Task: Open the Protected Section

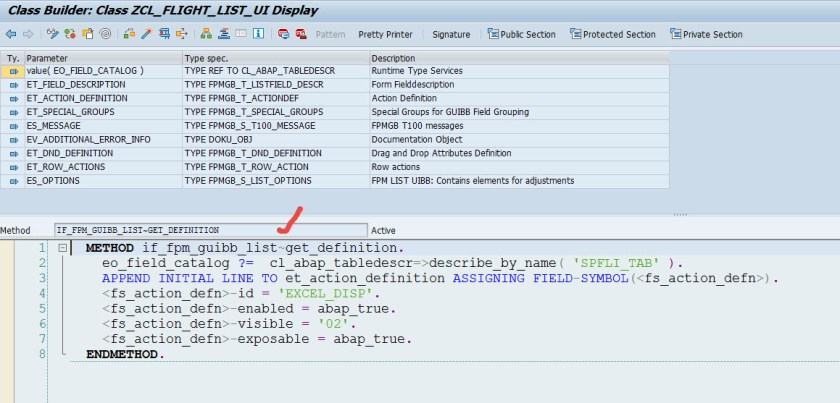Action: tap(613, 34)
